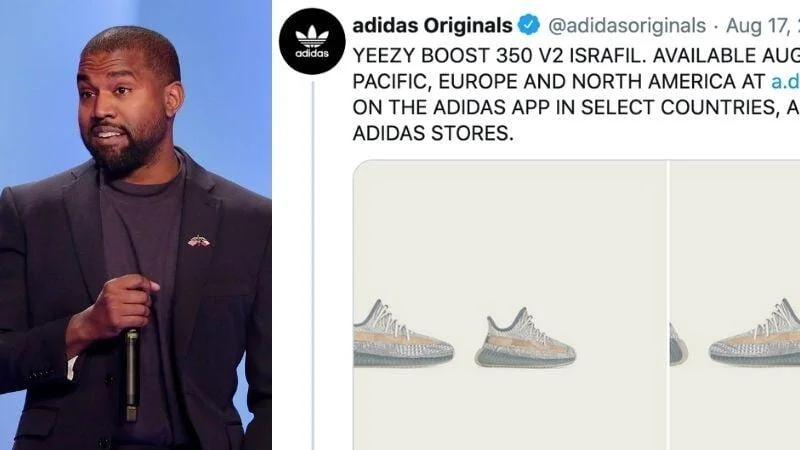Viewport: 800px width, 450px height.
Task: Click the microphone held by the speaker
Action: point(132,375)
